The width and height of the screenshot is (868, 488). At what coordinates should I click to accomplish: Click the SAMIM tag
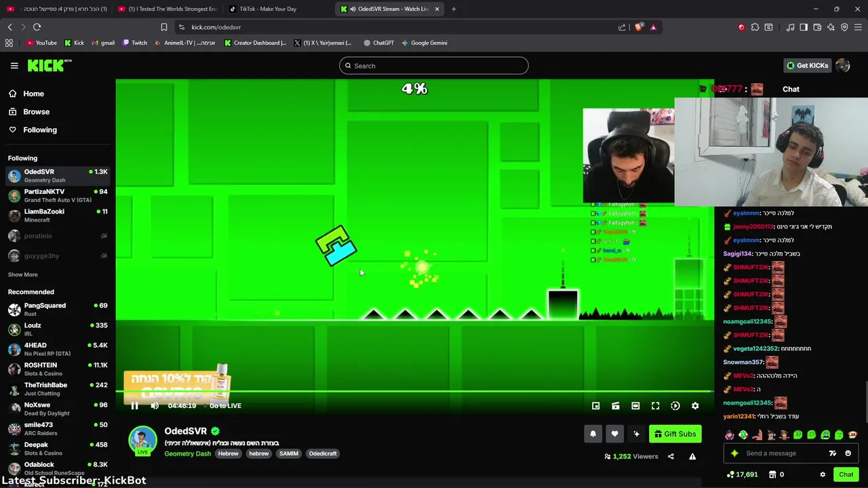pos(288,453)
